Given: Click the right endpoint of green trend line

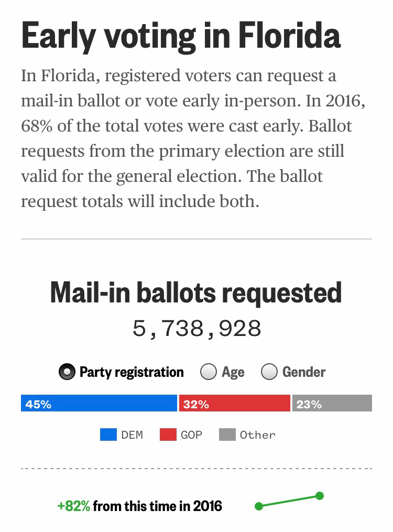Looking at the screenshot, I should click(320, 496).
